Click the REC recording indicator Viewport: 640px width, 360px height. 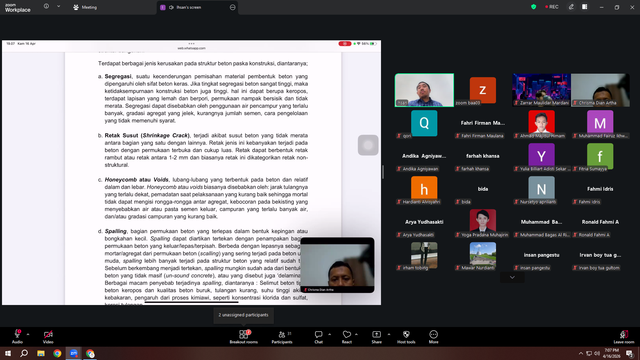552,7
